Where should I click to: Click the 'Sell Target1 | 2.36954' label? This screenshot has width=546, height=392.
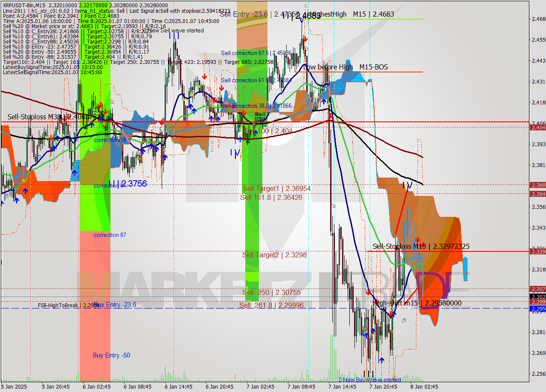pyautogui.click(x=276, y=188)
